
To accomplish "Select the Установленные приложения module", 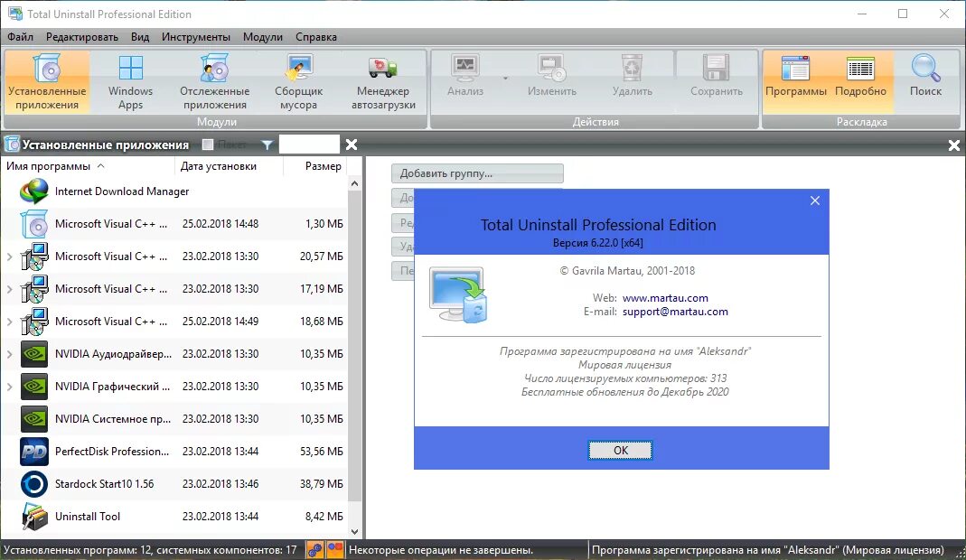I will (47, 82).
